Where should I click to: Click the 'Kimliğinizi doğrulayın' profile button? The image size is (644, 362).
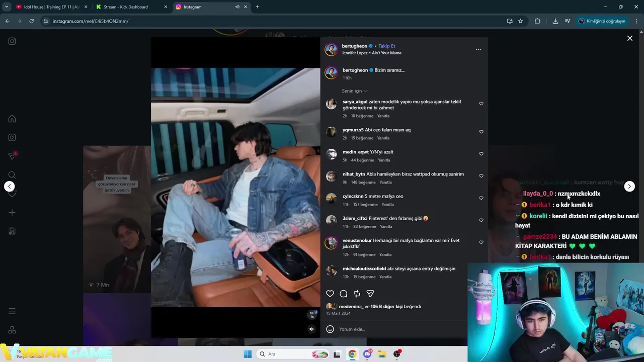point(602,21)
